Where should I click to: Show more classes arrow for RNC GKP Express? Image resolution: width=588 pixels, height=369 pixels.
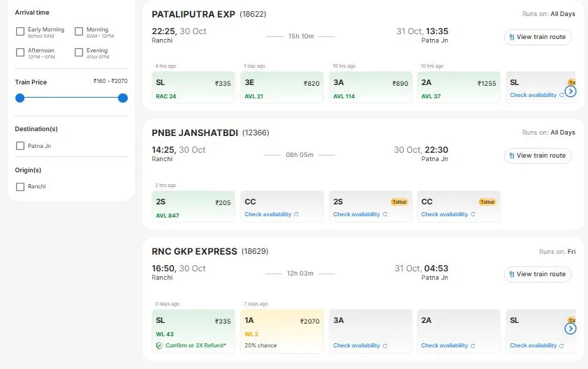coord(571,329)
